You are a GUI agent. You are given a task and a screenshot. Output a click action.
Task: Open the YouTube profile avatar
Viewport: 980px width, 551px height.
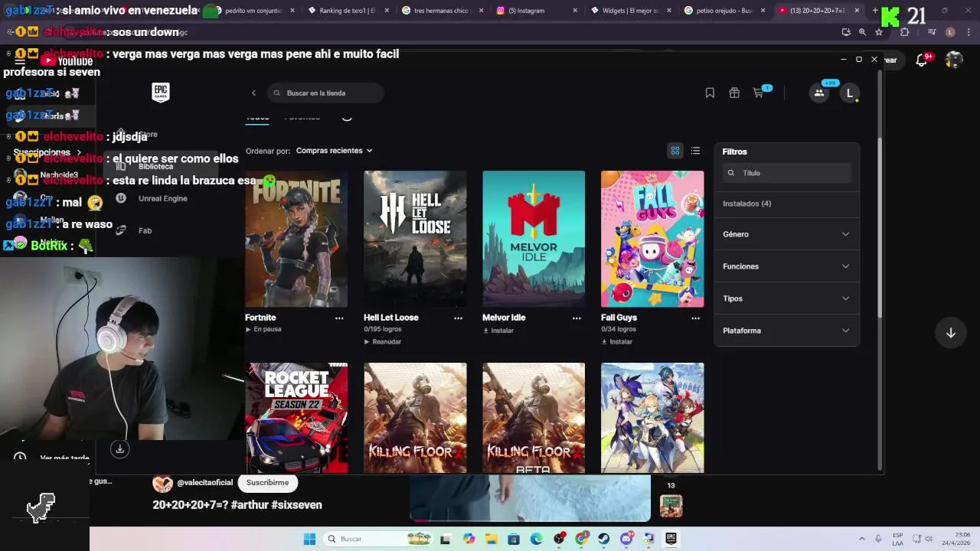(x=953, y=60)
